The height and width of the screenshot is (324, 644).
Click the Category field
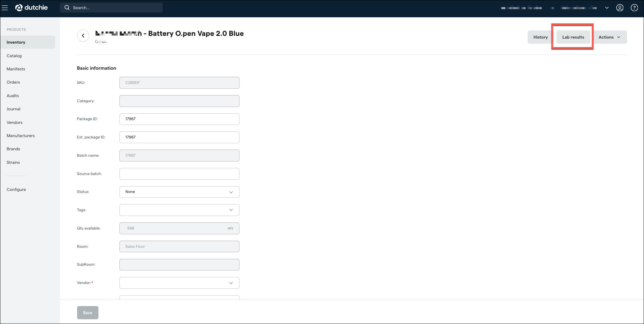(179, 101)
